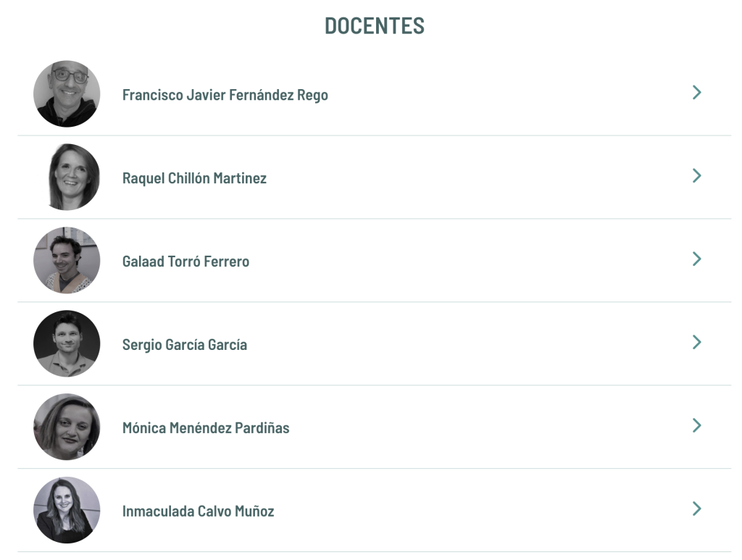Expand Sergio García García chevron arrow
The height and width of the screenshot is (560, 742).
(x=696, y=343)
